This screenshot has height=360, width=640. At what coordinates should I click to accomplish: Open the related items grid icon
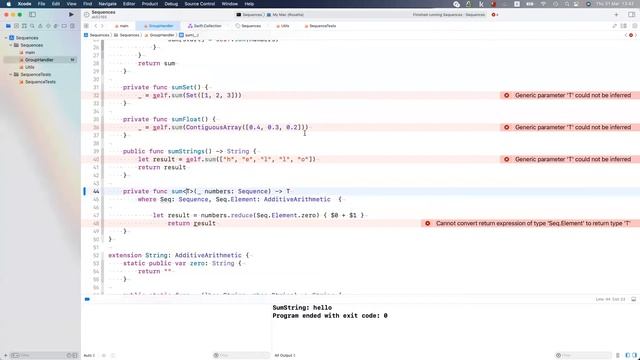(x=86, y=26)
